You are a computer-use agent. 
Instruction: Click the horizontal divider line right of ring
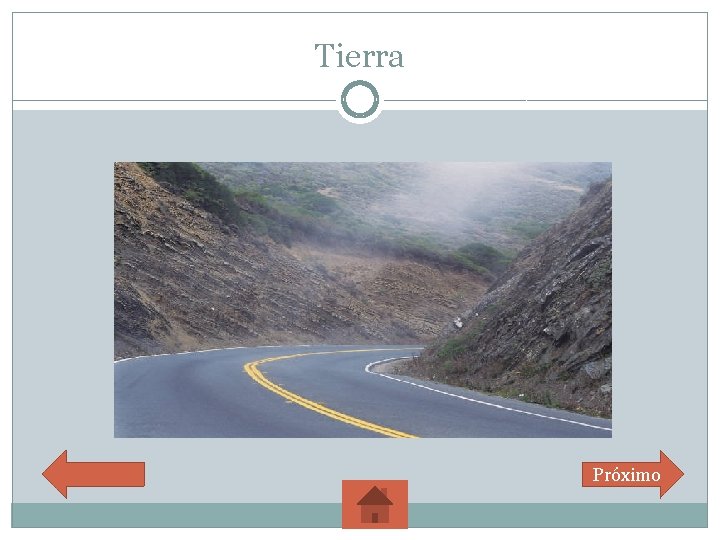546,100
